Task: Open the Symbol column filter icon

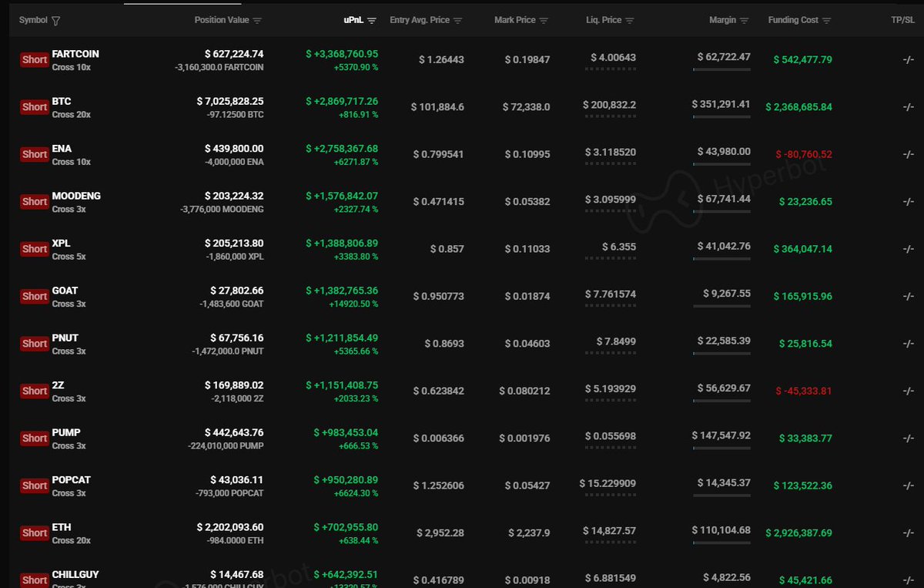Action: [x=55, y=21]
